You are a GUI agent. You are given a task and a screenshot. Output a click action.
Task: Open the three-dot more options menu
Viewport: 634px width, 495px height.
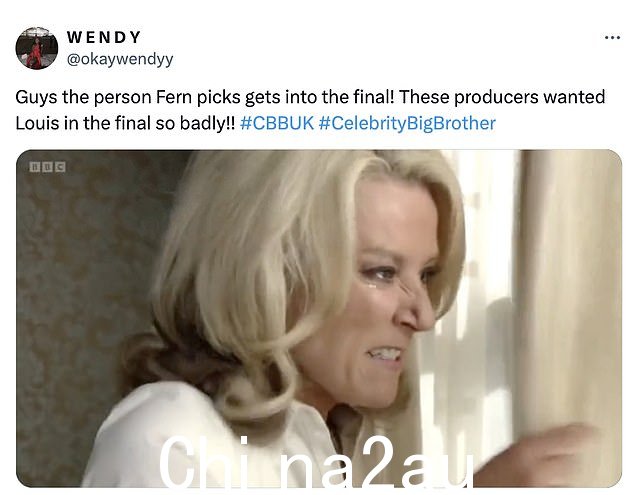coord(612,38)
